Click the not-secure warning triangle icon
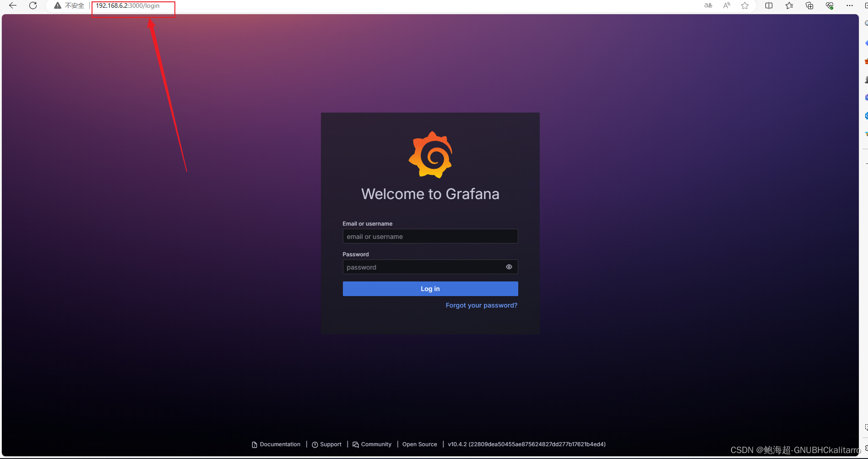 coord(58,5)
